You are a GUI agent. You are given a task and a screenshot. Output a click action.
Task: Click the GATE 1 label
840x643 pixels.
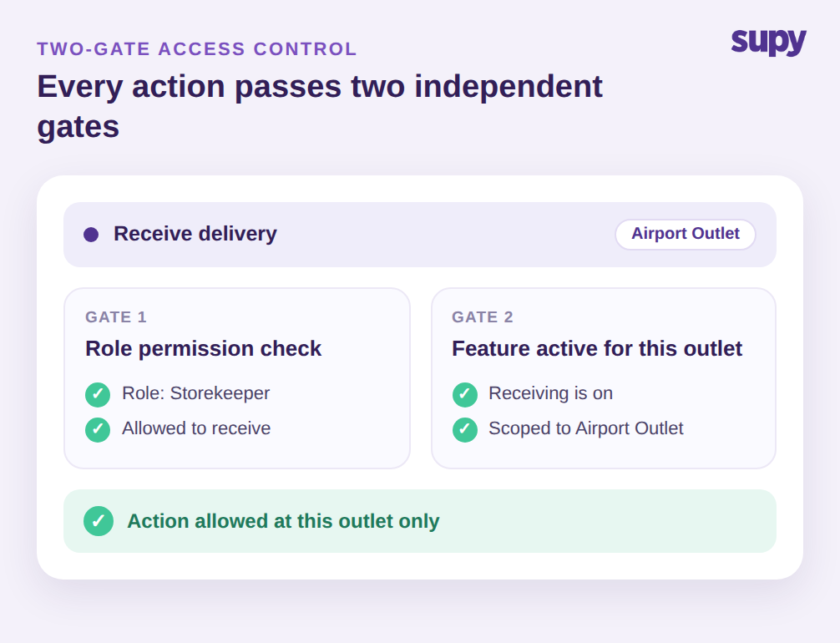(116, 317)
